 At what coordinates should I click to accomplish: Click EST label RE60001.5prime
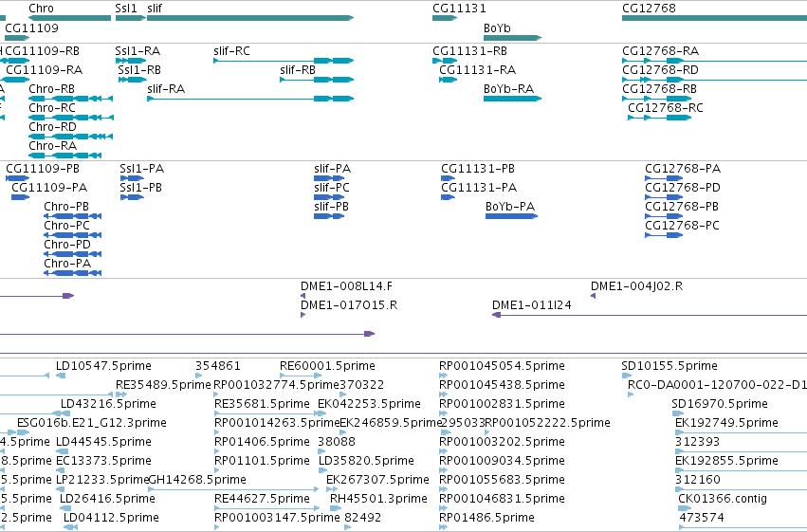[327, 366]
